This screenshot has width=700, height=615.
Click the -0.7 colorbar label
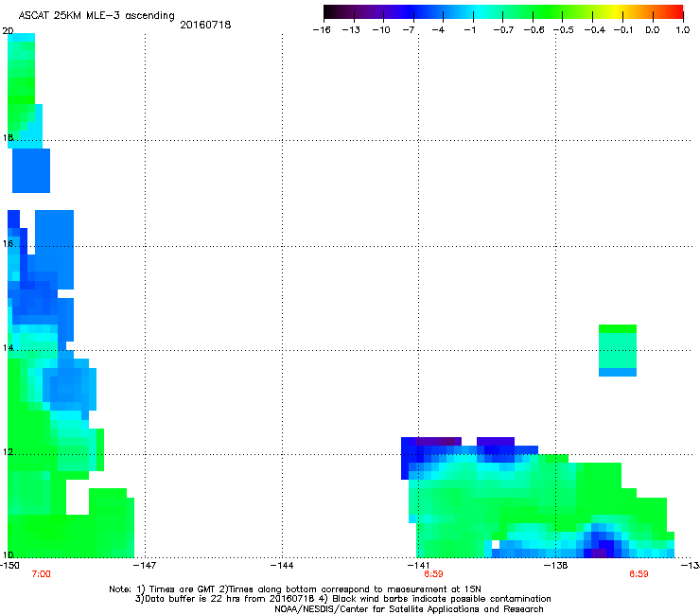(503, 30)
